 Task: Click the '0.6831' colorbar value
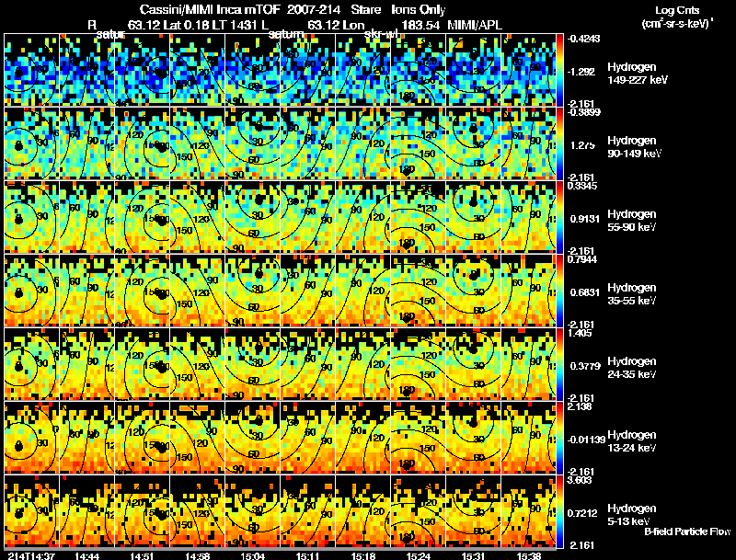pyautogui.click(x=584, y=292)
